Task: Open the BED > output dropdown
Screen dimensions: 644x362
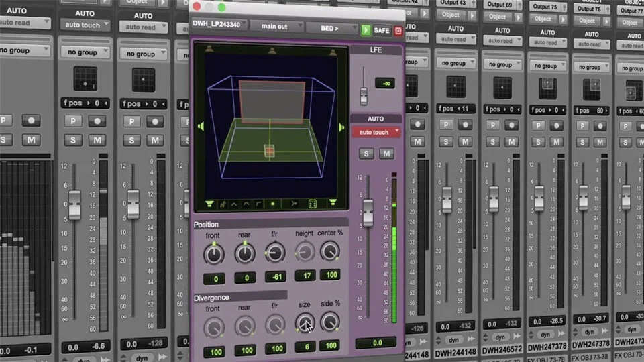Action: click(332, 28)
